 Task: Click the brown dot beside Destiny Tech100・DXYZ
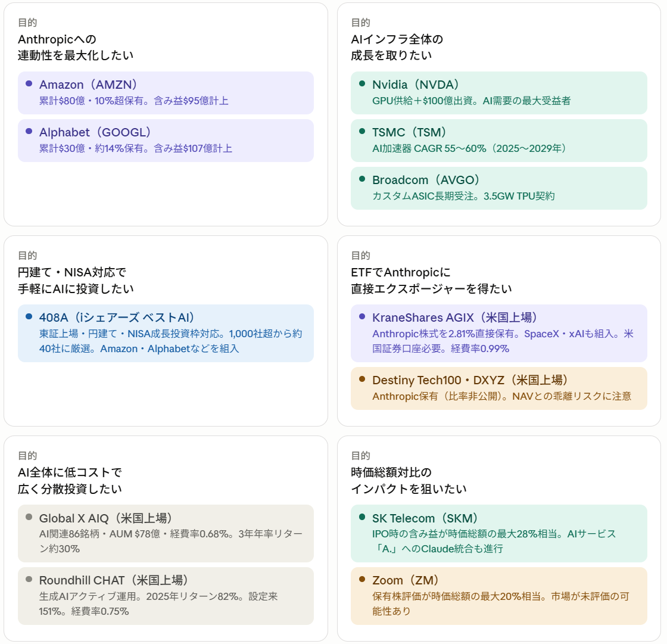pos(361,379)
